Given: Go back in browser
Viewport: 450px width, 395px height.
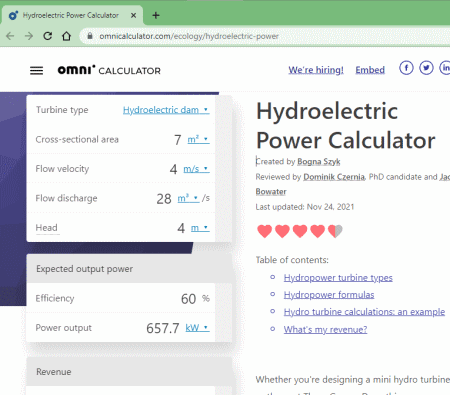Looking at the screenshot, I should click(10, 36).
